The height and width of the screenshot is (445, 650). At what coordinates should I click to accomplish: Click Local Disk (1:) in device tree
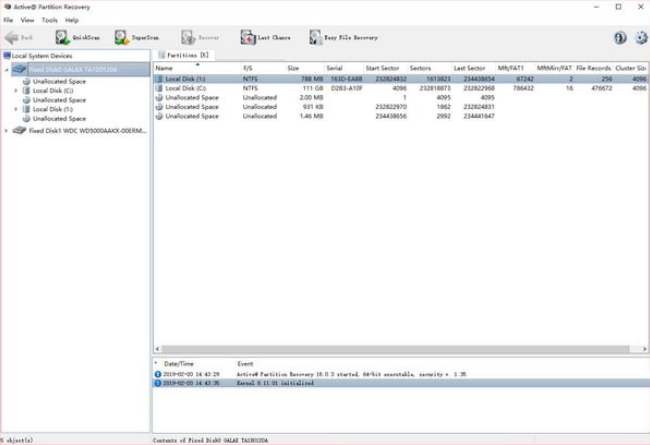53,109
